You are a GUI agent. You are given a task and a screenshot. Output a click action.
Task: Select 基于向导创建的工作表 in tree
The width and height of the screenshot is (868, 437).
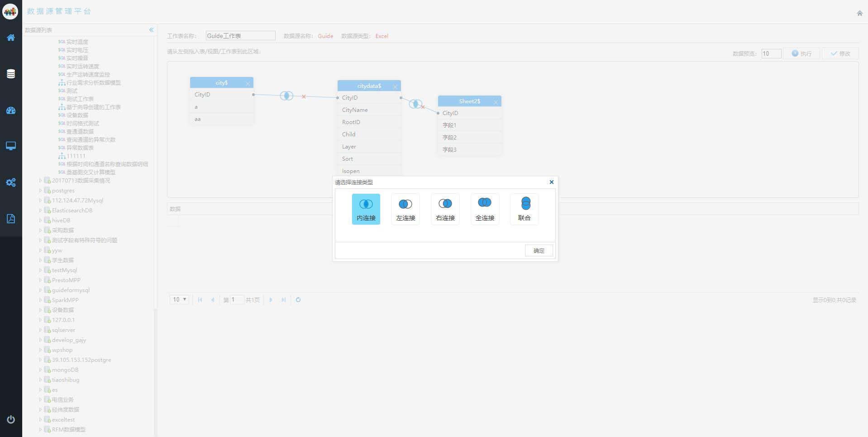[93, 107]
